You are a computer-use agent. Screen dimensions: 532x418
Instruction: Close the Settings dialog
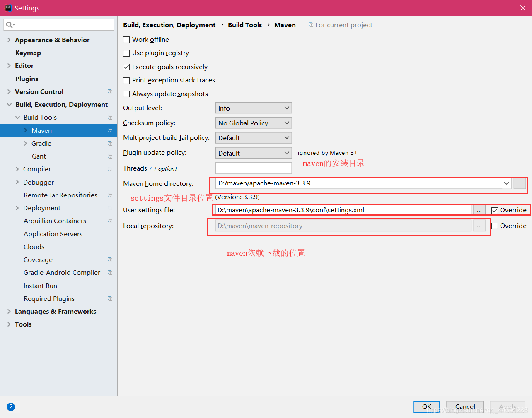[523, 8]
